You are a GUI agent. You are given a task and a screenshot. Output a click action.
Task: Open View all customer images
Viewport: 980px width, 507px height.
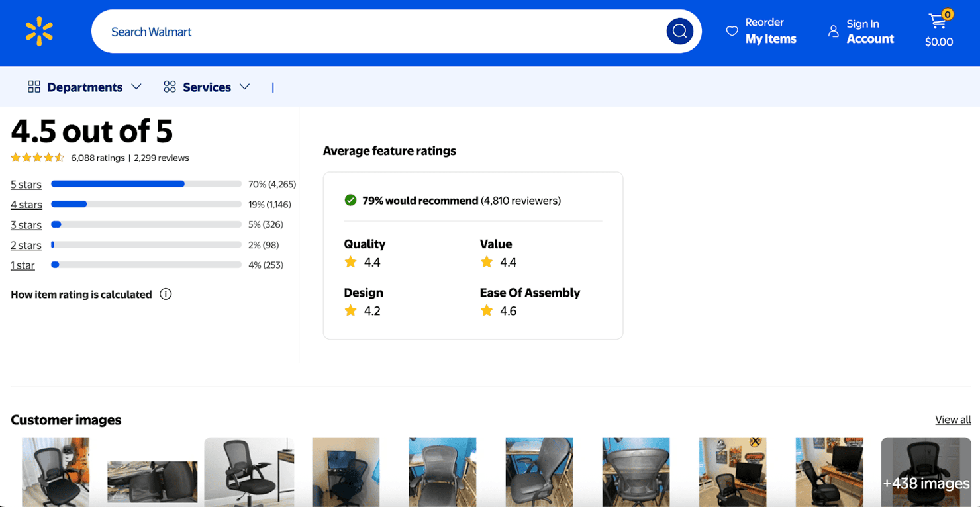(953, 420)
